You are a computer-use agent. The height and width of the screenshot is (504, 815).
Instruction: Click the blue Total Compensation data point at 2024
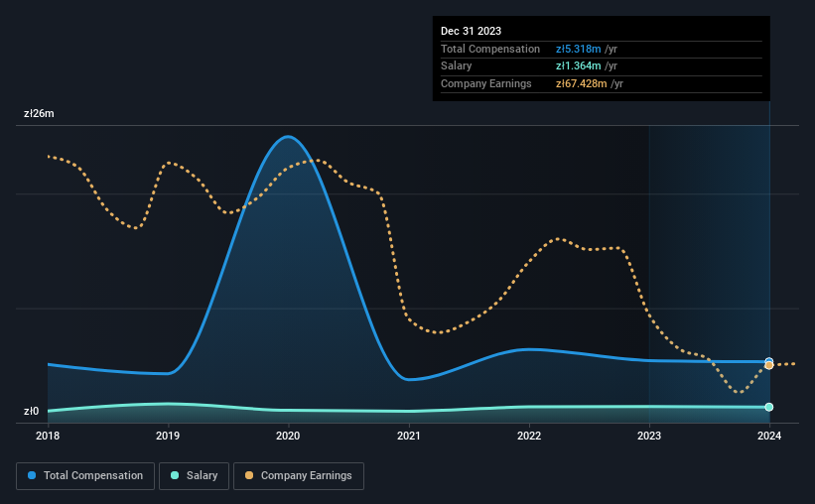click(769, 360)
